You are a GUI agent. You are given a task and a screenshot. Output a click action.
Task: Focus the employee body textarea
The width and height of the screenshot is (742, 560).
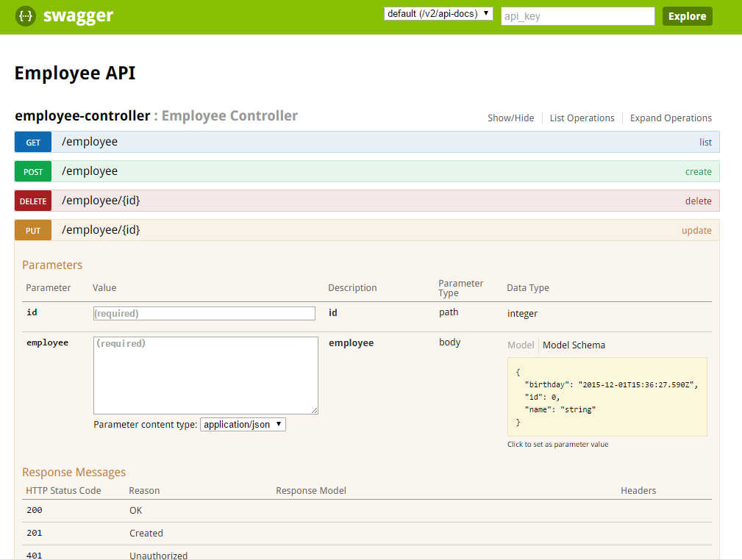[x=206, y=376]
